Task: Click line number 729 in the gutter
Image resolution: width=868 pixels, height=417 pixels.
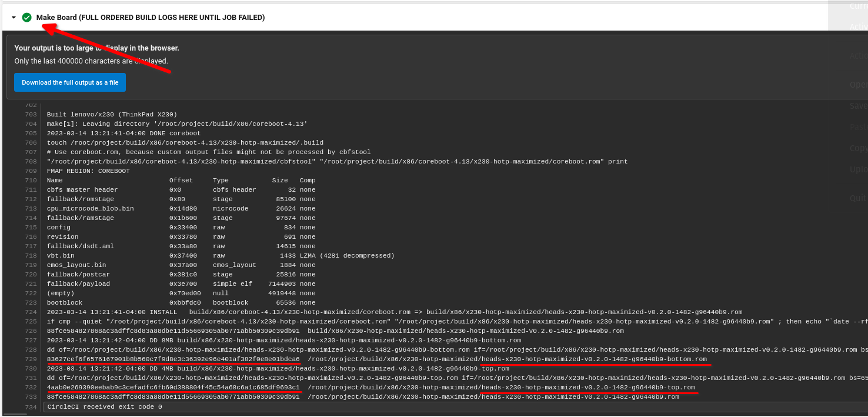Action: coord(31,359)
